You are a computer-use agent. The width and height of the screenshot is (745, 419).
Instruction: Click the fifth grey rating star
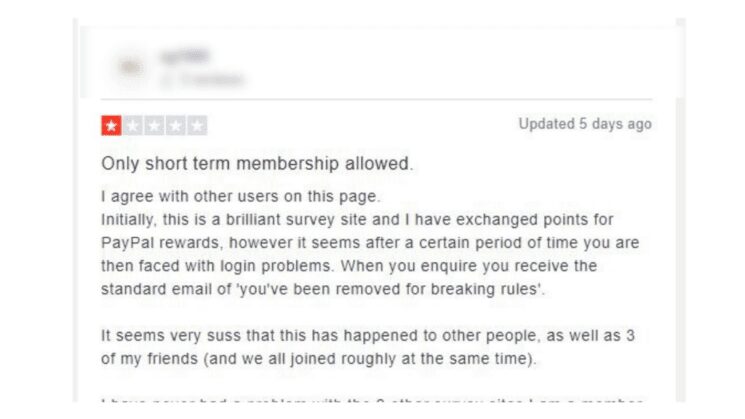coord(197,126)
